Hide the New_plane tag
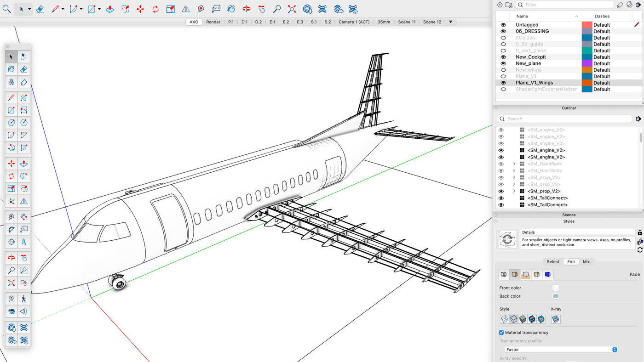This screenshot has width=644, height=362. tap(503, 63)
